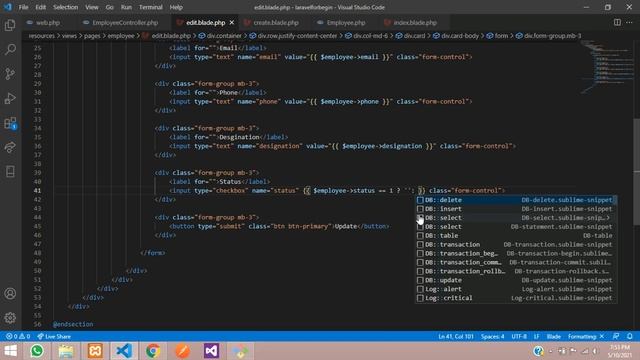This screenshot has width=640, height=360.
Task: Select DB::transaction suggestion
Action: pos(516,244)
